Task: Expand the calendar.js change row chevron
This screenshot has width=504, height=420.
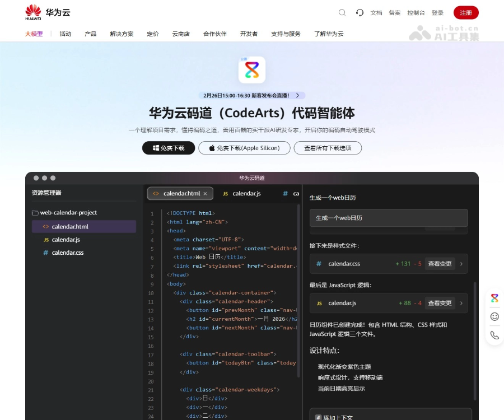Action: (461, 303)
